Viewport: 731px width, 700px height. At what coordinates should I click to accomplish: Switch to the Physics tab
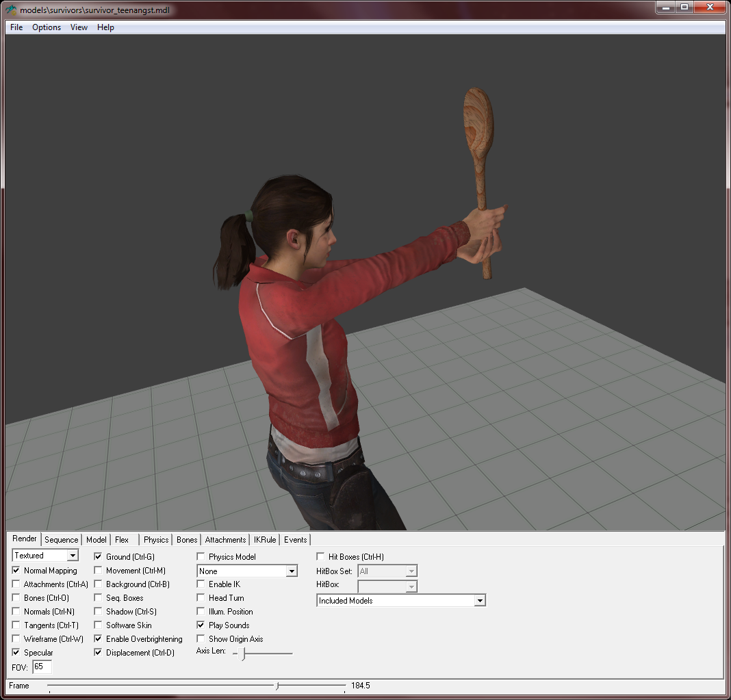point(155,540)
